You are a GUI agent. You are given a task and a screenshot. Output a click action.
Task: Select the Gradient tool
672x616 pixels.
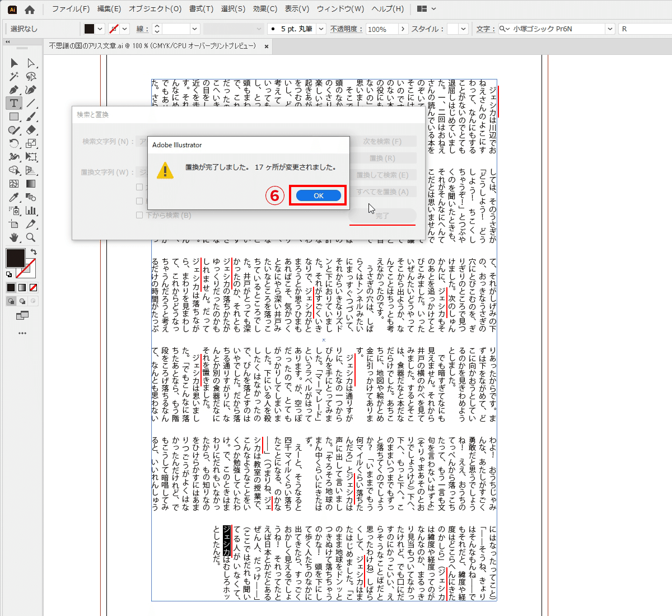[x=31, y=184]
